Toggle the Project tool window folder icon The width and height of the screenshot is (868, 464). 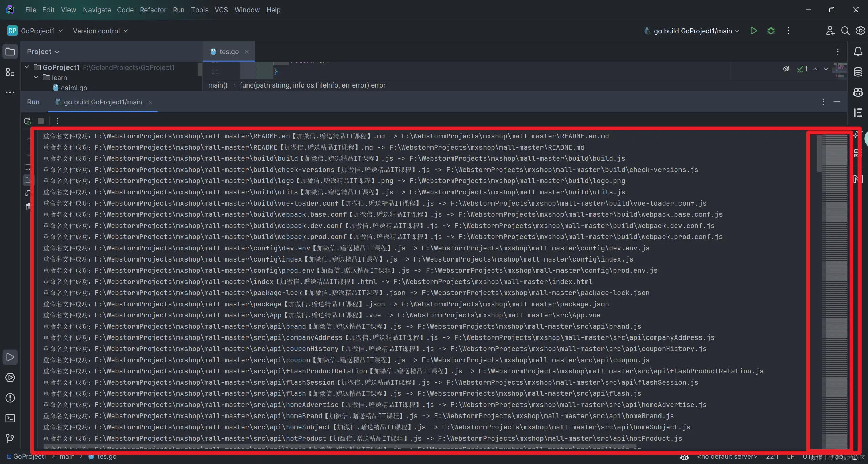click(10, 52)
